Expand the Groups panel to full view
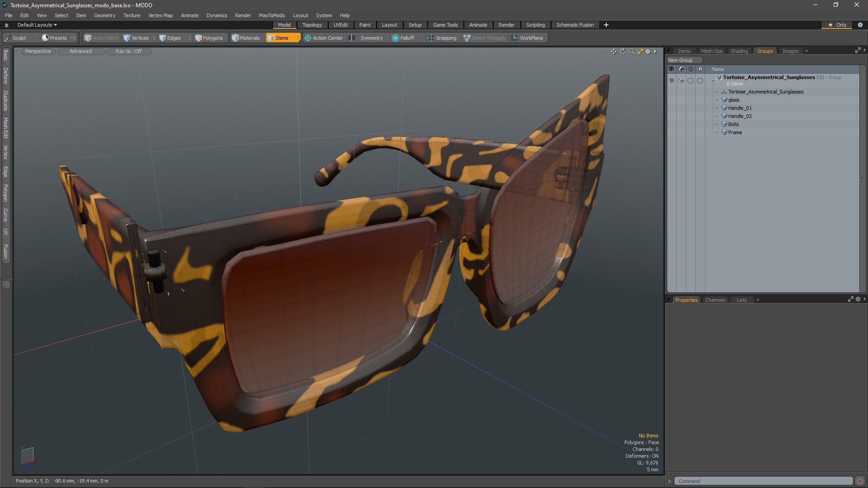This screenshot has width=868, height=488. point(858,51)
